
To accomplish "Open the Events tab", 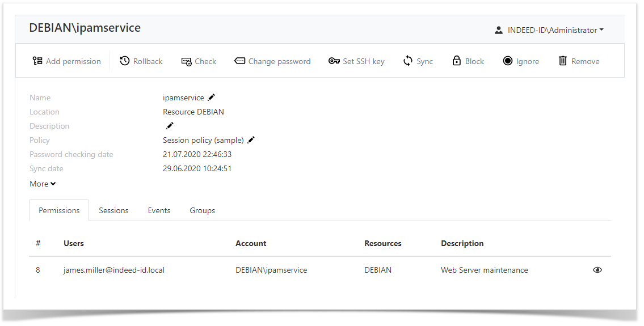I will click(159, 210).
